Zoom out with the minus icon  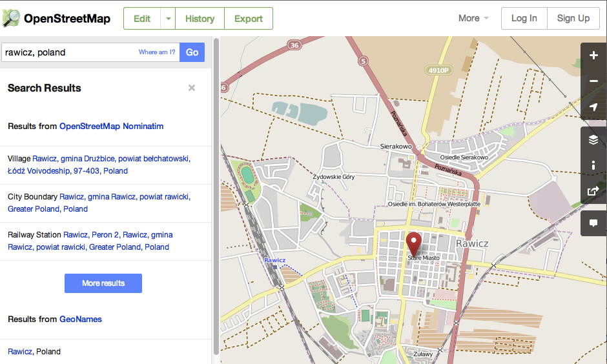593,81
